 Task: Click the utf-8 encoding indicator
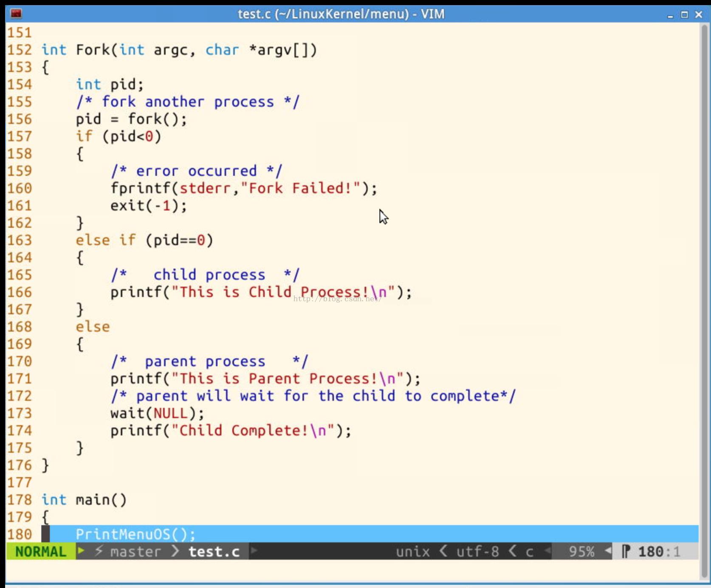(478, 551)
